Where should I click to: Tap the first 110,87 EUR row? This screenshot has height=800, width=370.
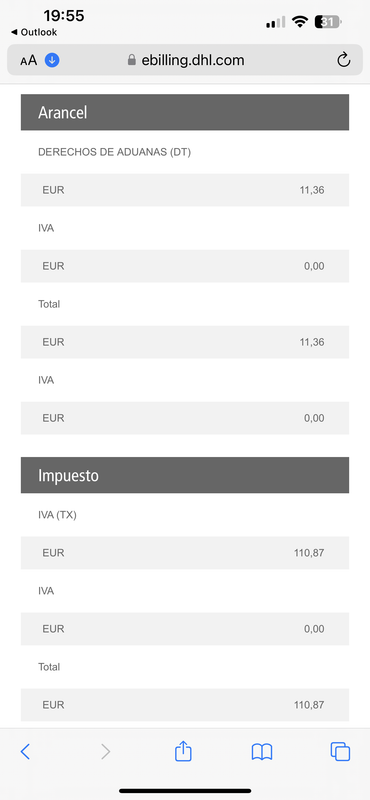pyautogui.click(x=185, y=553)
